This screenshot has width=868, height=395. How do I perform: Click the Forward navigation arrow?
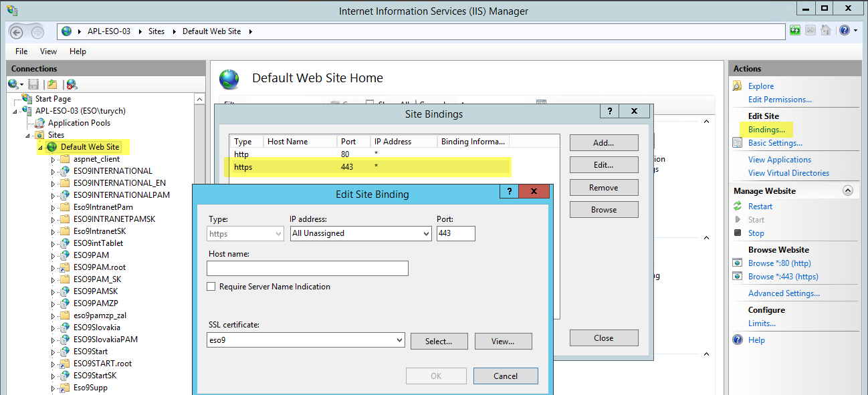pos(37,31)
